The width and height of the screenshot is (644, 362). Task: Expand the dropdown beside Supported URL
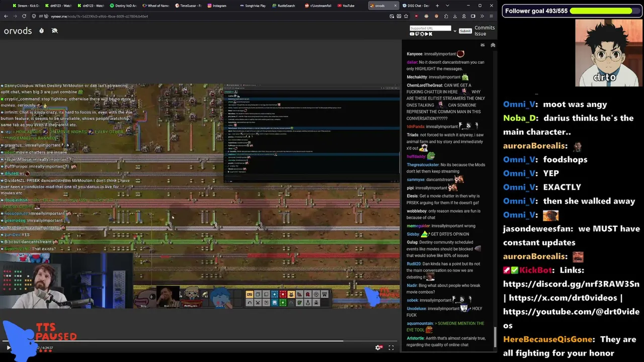point(455,31)
